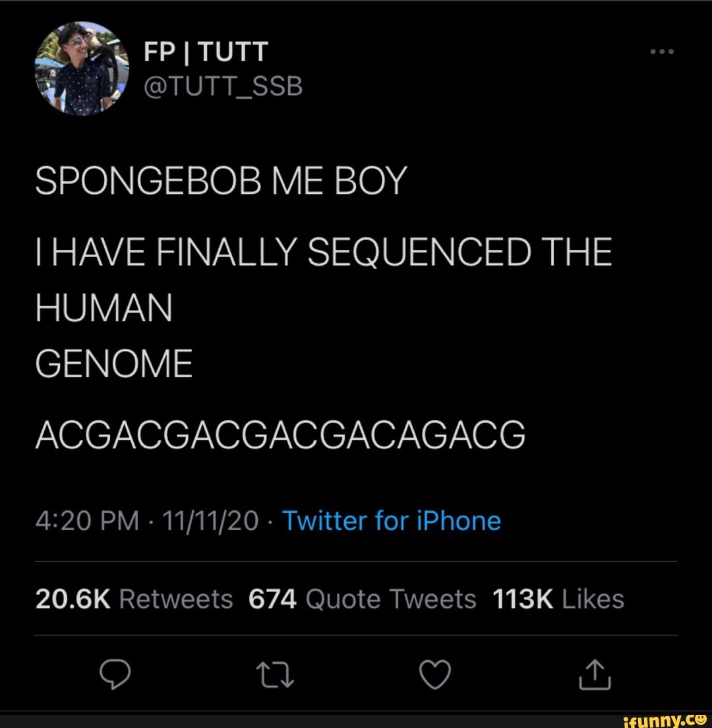The height and width of the screenshot is (728, 712).
Task: Tap the retweet arrows icon
Action: [x=275, y=675]
